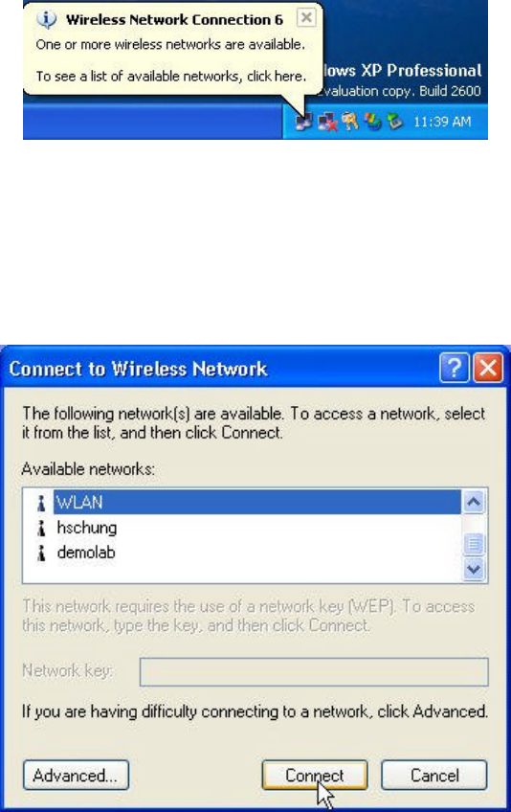
Task: Select the WLAN network entry
Action: pos(256,503)
